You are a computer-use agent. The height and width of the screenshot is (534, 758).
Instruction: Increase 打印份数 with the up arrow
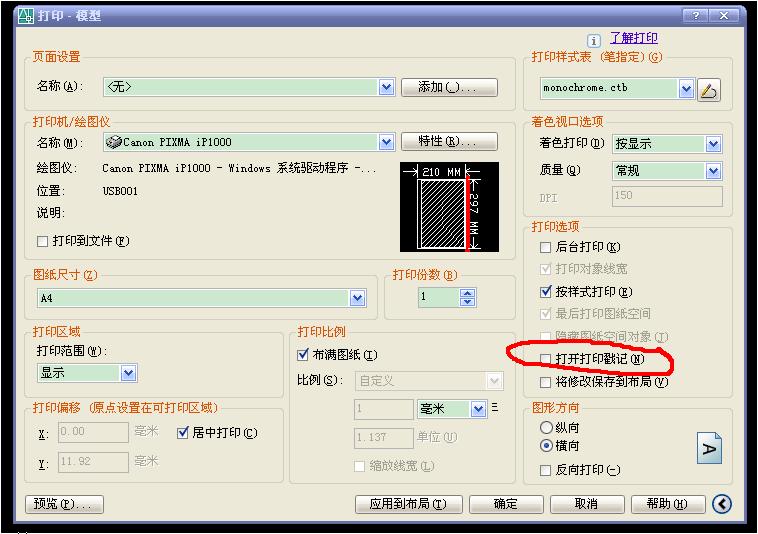point(467,293)
